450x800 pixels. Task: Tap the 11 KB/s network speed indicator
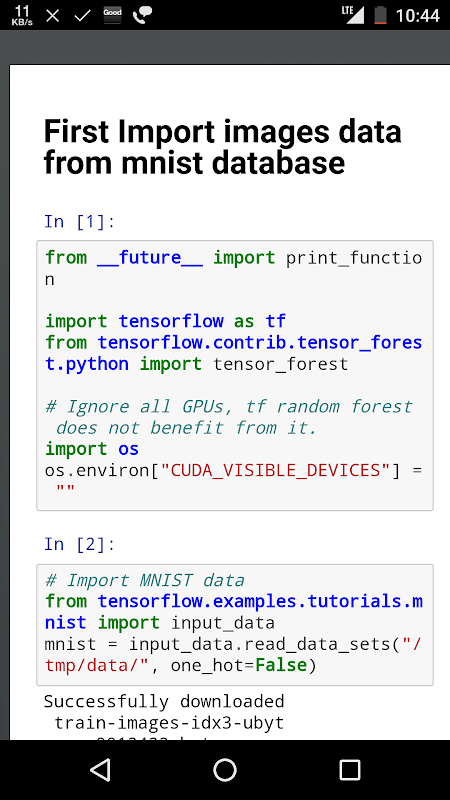(21, 15)
